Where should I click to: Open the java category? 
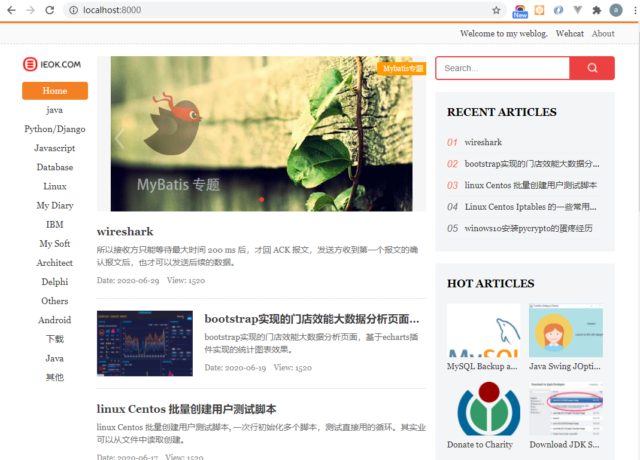pos(55,110)
